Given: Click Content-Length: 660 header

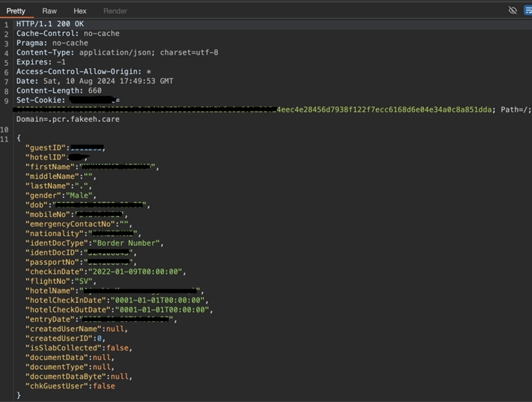Looking at the screenshot, I should [59, 91].
